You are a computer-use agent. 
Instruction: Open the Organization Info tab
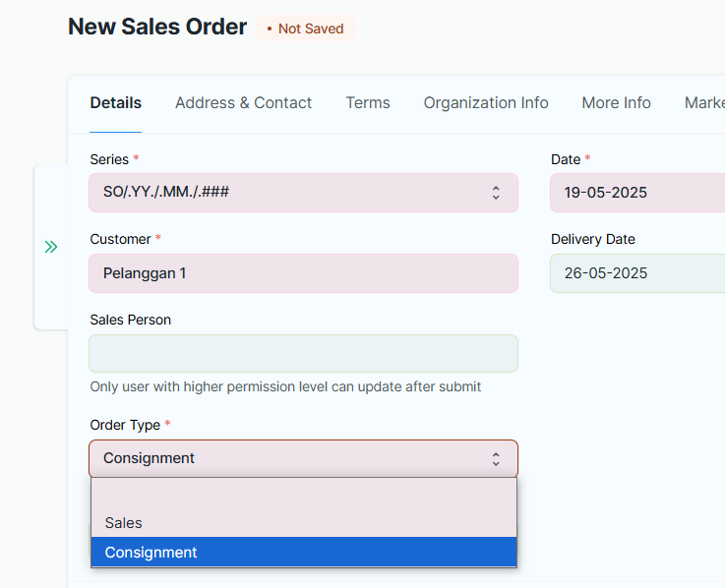pos(486,102)
